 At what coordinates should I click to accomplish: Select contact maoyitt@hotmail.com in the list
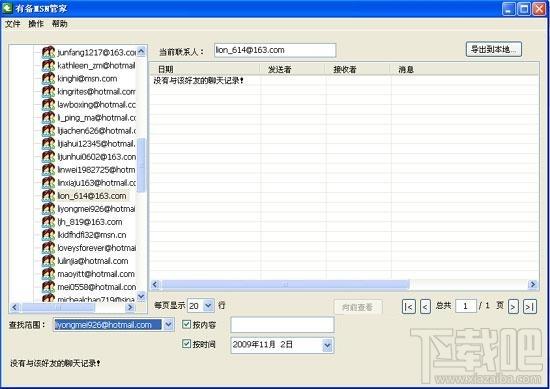(x=96, y=274)
